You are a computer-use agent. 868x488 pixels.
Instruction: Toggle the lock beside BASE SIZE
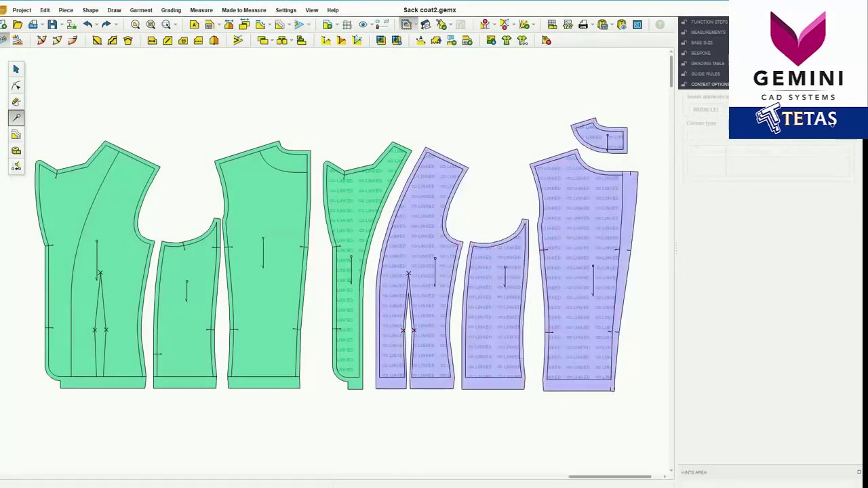(684, 43)
